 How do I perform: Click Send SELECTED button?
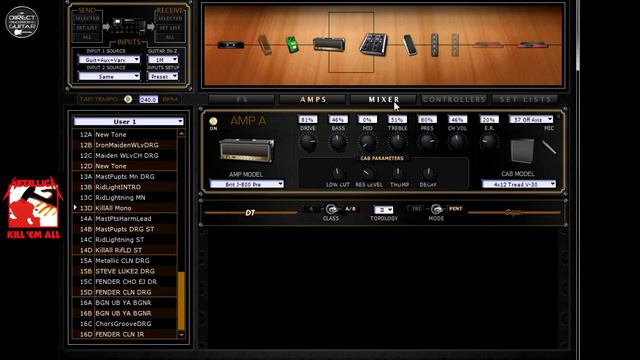click(87, 18)
